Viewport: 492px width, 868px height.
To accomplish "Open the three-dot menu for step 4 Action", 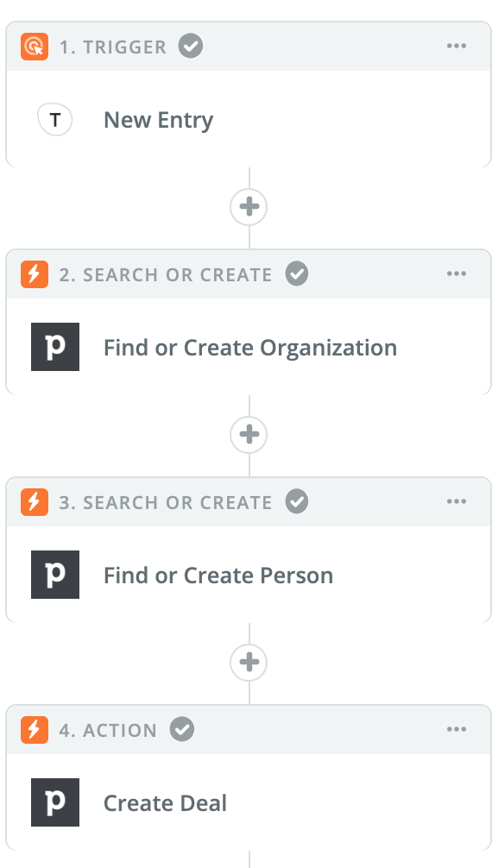I will pos(457,729).
